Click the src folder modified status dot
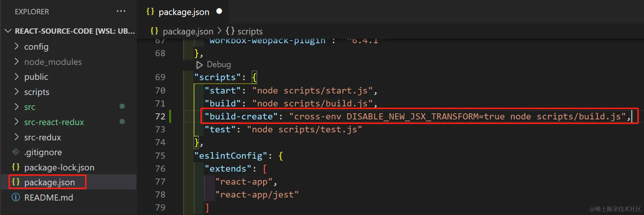 click(122, 106)
